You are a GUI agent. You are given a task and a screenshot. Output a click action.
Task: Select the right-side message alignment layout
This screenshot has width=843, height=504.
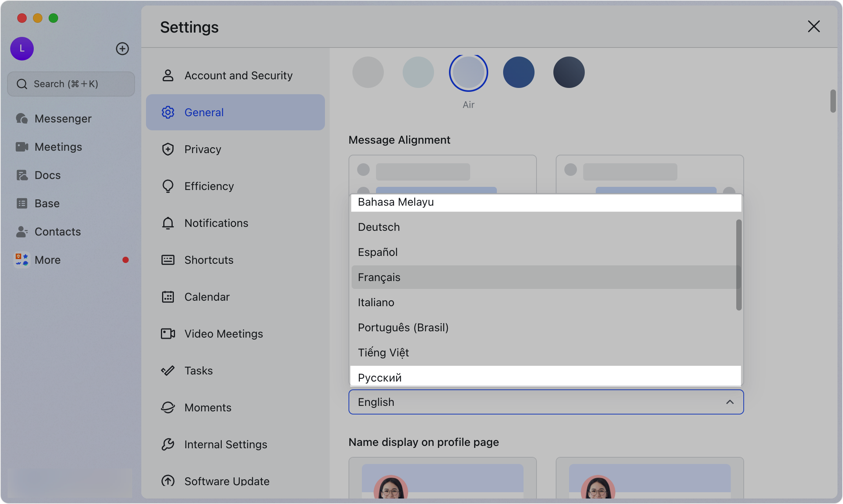click(650, 173)
